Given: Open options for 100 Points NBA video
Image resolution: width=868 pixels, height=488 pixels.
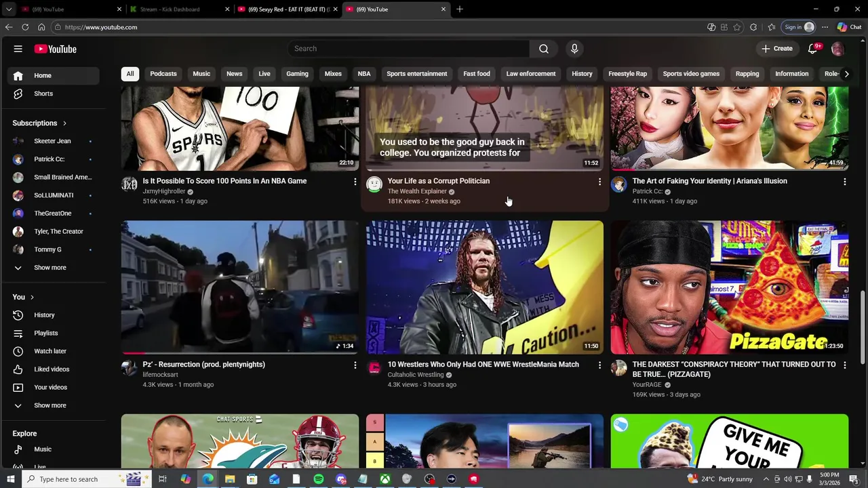Looking at the screenshot, I should pos(355,182).
